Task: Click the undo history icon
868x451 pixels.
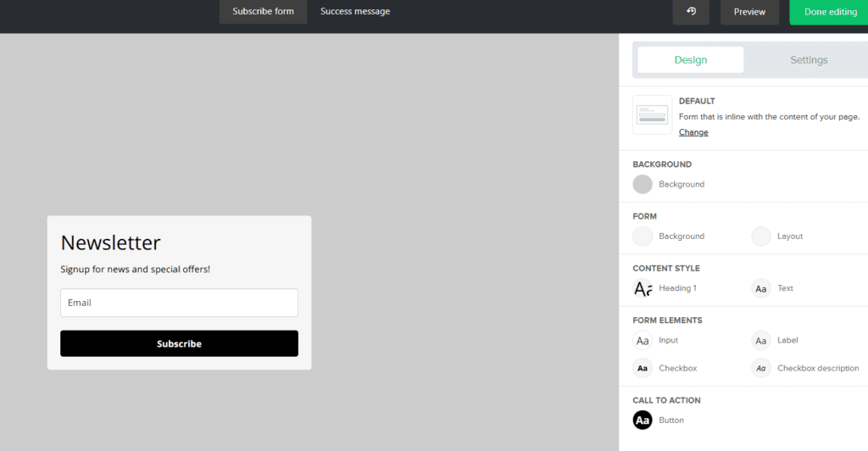Action: point(691,12)
